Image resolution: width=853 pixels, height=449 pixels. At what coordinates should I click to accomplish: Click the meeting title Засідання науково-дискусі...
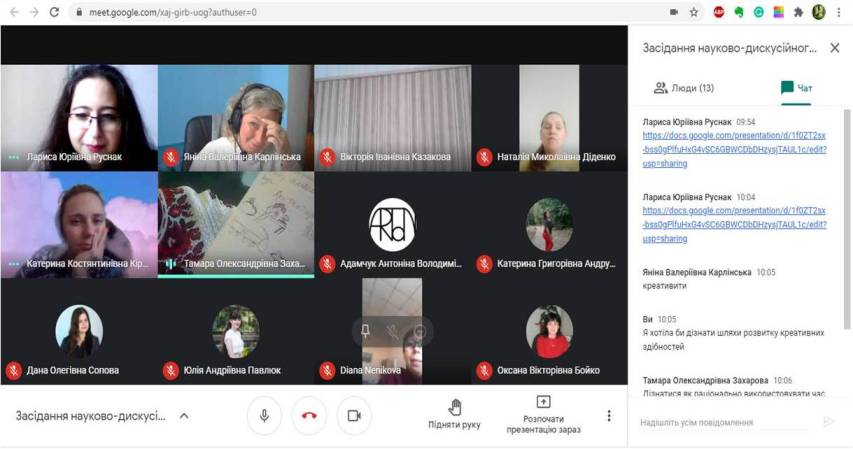coord(90,416)
